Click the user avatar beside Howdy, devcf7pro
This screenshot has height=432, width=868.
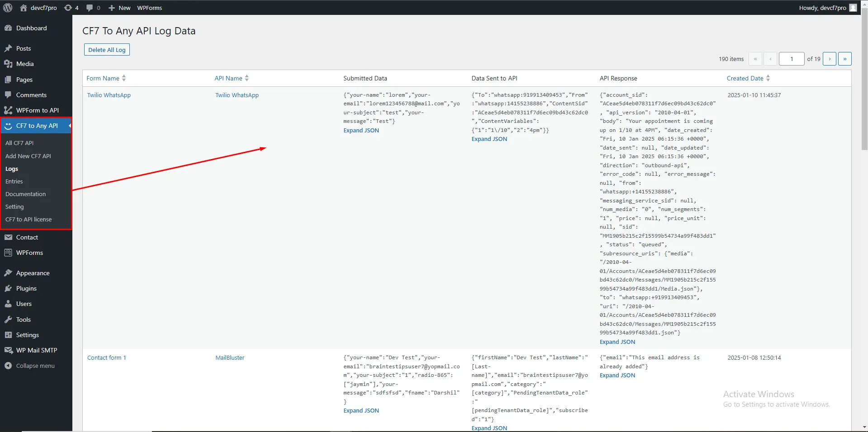pyautogui.click(x=853, y=8)
